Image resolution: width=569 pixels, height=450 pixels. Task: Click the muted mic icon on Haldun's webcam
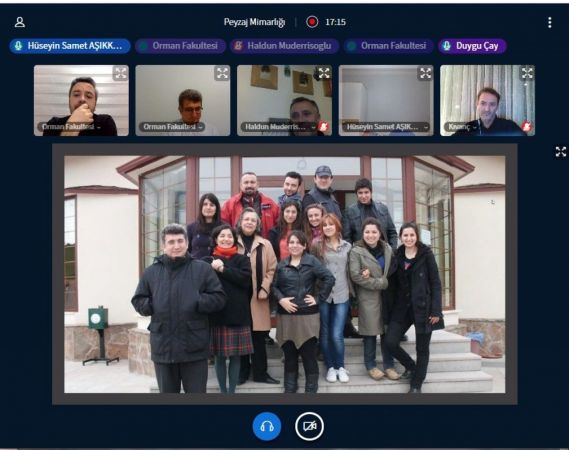[323, 126]
